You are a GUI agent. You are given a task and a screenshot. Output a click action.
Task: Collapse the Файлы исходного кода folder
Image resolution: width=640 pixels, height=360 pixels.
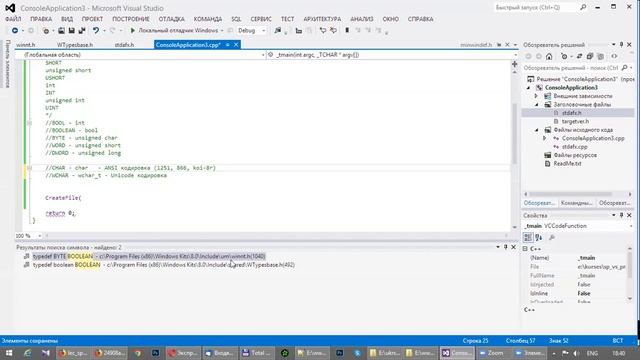coord(537,130)
